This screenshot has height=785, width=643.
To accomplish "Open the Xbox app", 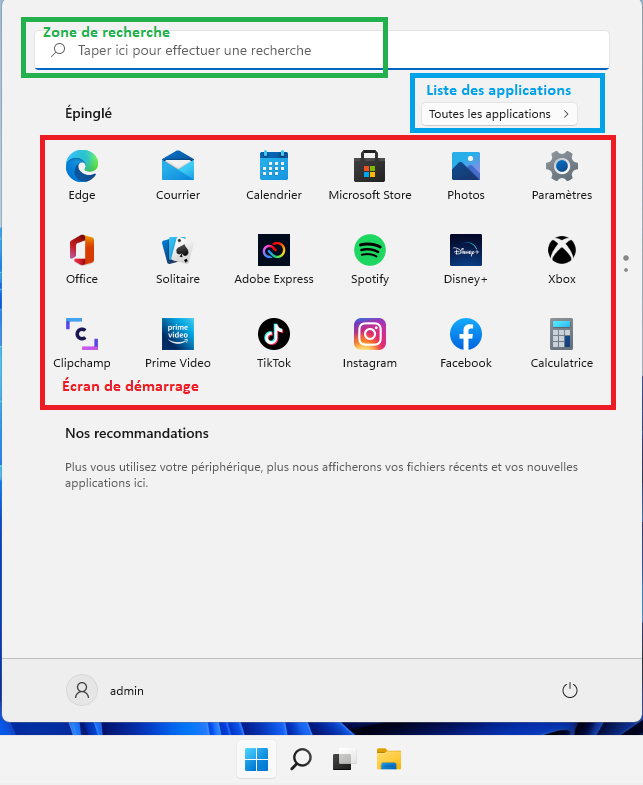I will [x=562, y=250].
